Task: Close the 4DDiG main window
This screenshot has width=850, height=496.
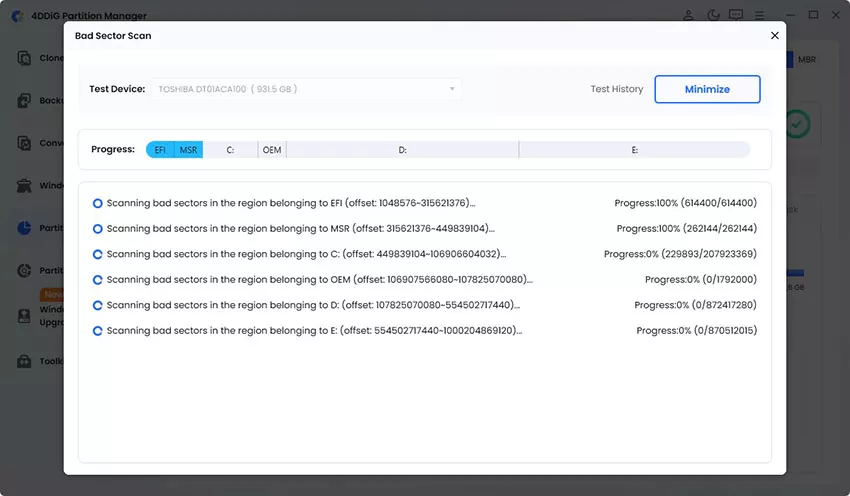Action: coord(836,15)
